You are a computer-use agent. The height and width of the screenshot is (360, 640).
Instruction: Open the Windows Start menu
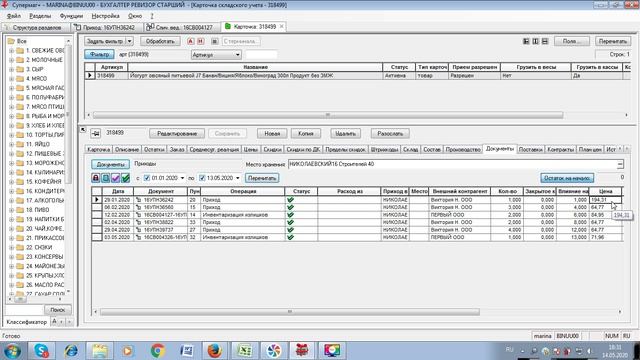pyautogui.click(x=12, y=351)
